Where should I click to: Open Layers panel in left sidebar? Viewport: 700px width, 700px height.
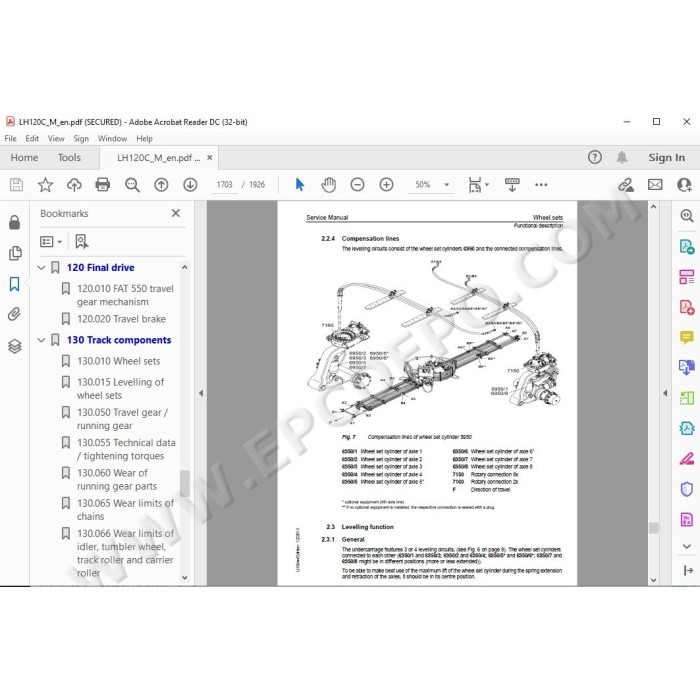point(15,346)
